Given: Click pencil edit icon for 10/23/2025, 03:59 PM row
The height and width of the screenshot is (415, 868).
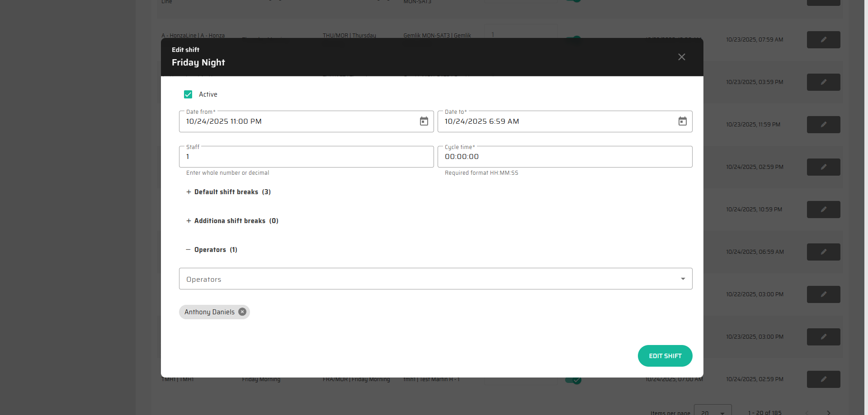Looking at the screenshot, I should [x=823, y=82].
